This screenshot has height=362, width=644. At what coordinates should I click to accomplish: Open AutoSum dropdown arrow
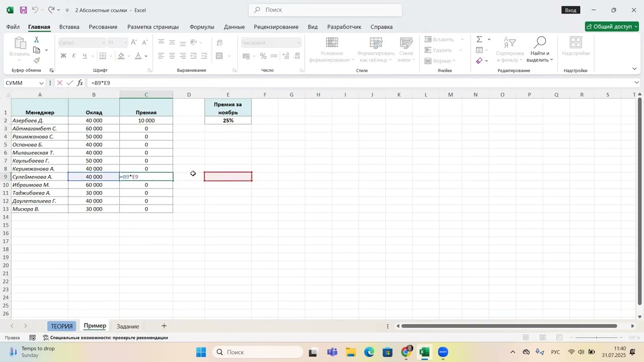pos(489,39)
